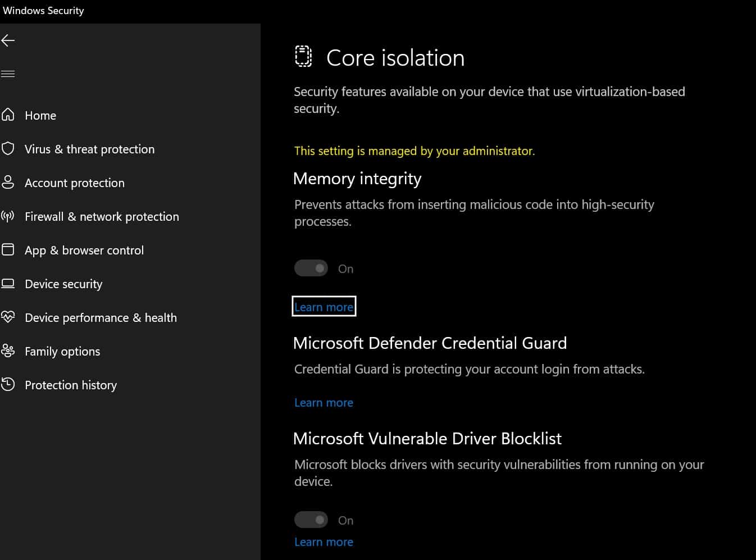Screen dimensions: 756x560
Task: Click the Device security laptop icon
Action: (x=8, y=283)
